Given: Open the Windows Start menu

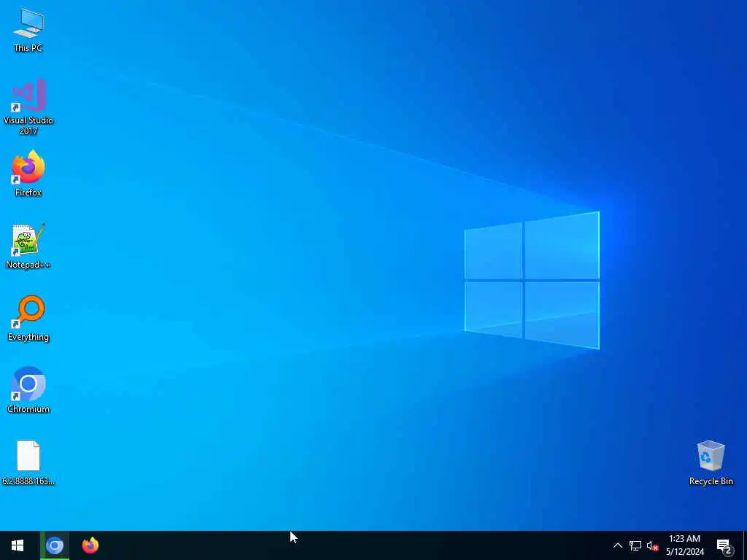Looking at the screenshot, I should pos(18,545).
